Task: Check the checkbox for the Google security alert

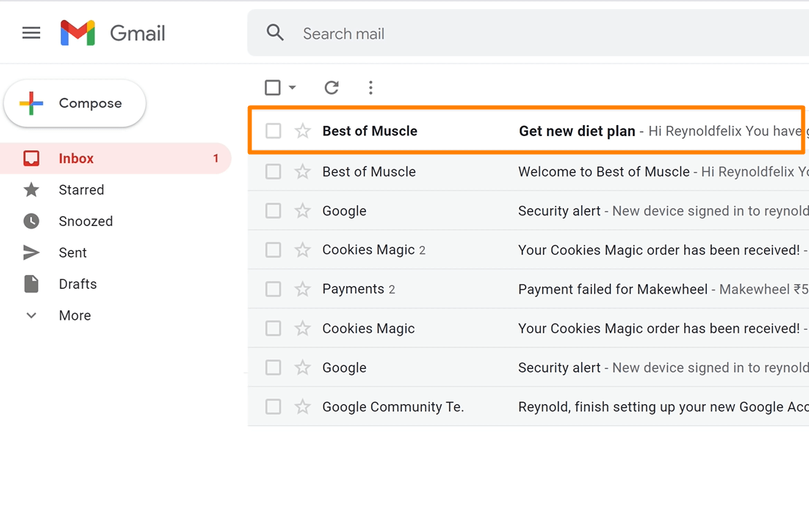Action: click(273, 211)
